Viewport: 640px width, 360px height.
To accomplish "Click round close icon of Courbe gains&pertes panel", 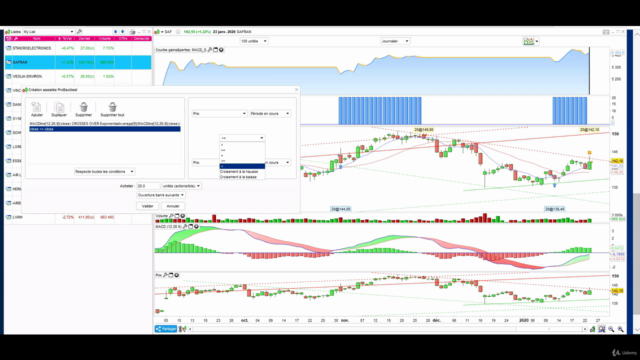I will pyautogui.click(x=221, y=50).
